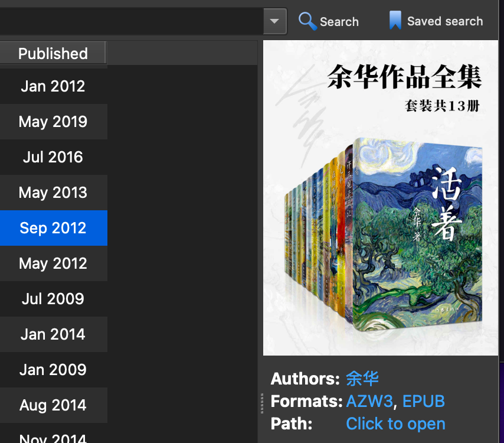Open the AZW3 format link
The image size is (504, 443).
pyautogui.click(x=369, y=401)
